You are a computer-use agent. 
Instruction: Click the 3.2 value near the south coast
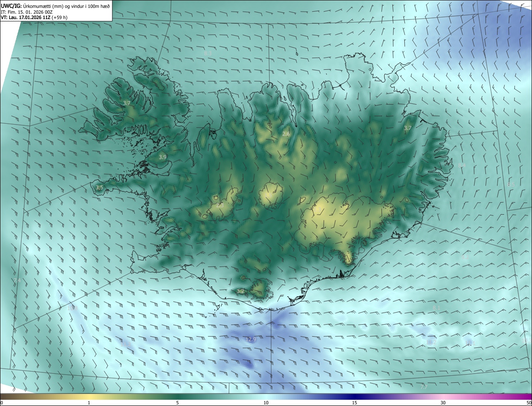240,291
